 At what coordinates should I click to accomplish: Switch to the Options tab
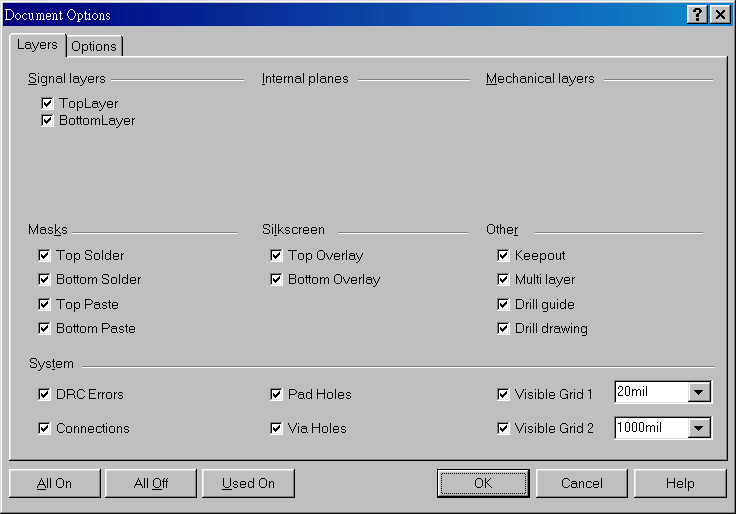94,46
